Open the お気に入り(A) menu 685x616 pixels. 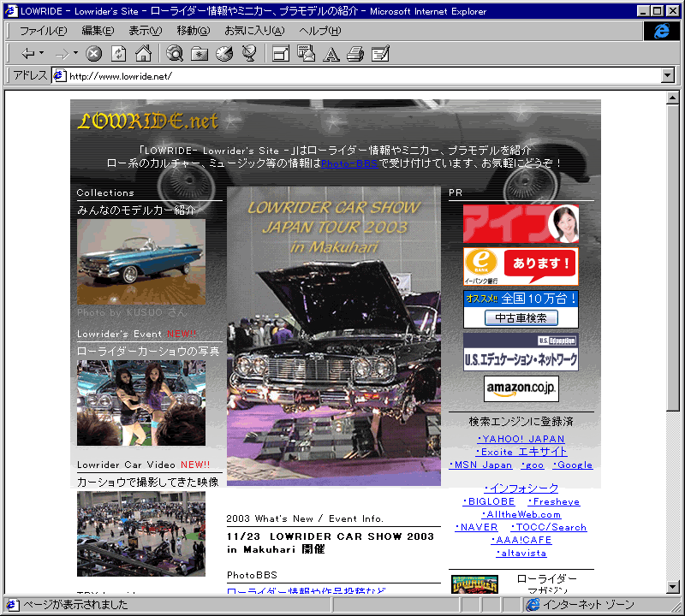point(254,31)
